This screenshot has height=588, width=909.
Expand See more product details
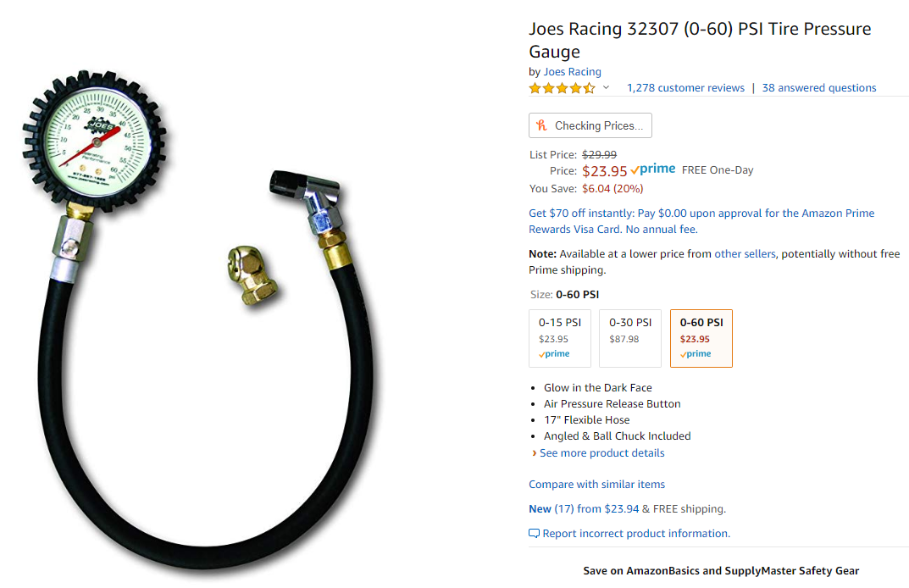coord(601,453)
